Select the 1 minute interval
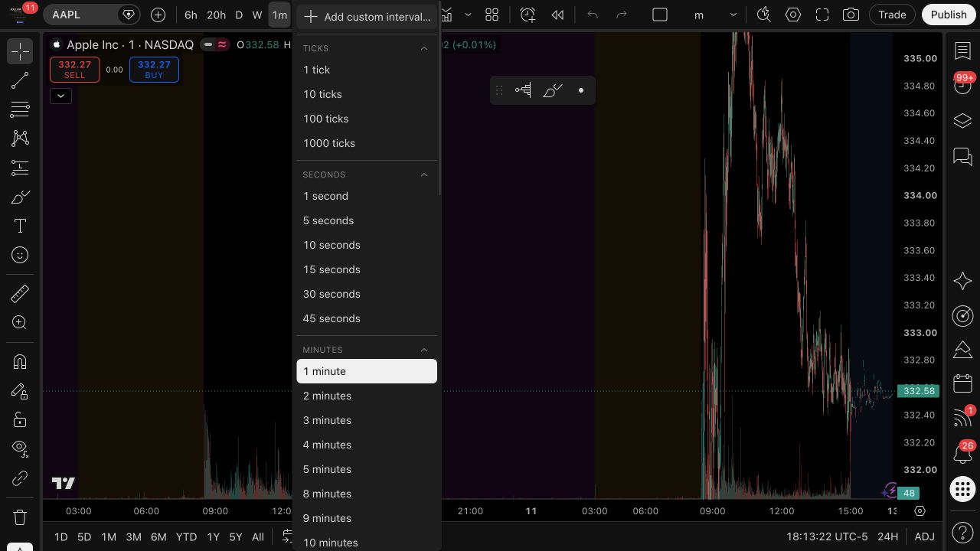 pyautogui.click(x=367, y=371)
